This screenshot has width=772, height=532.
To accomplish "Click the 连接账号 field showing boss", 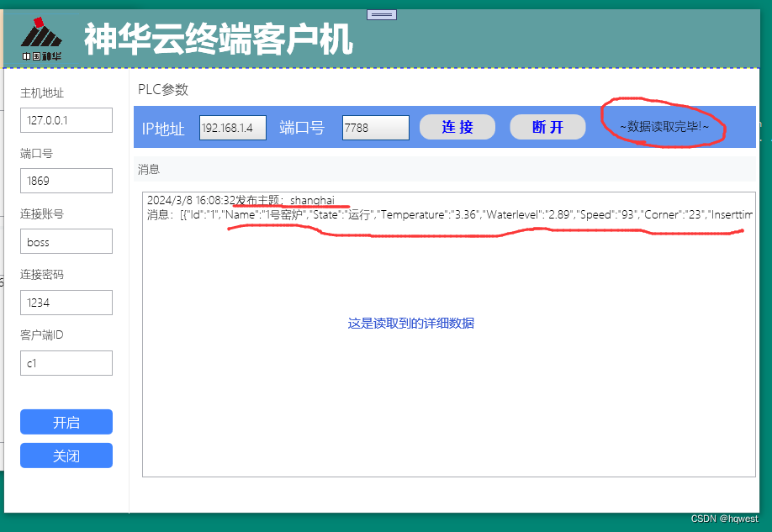I will (x=66, y=241).
